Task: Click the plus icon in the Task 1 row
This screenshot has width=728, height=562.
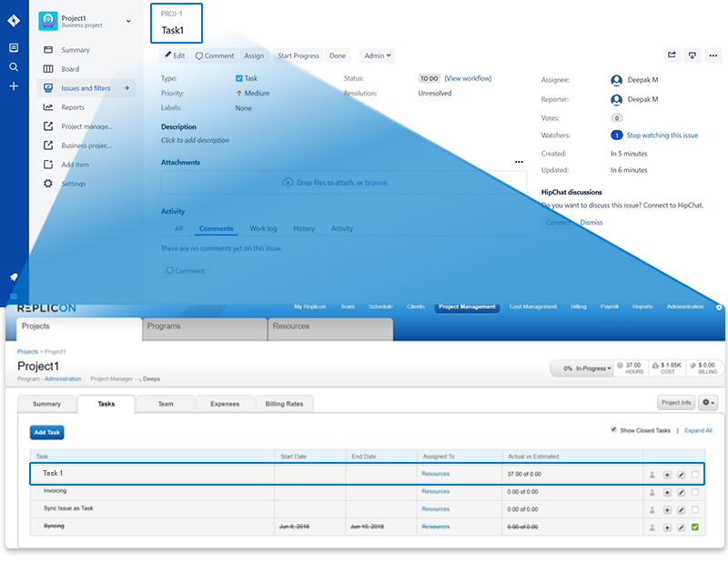Action: click(x=667, y=475)
